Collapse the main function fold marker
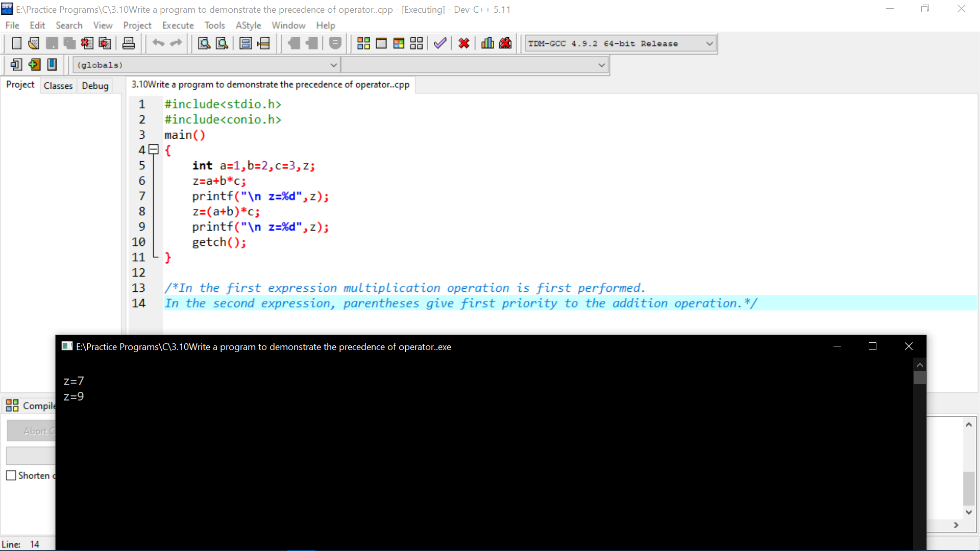 click(x=153, y=149)
